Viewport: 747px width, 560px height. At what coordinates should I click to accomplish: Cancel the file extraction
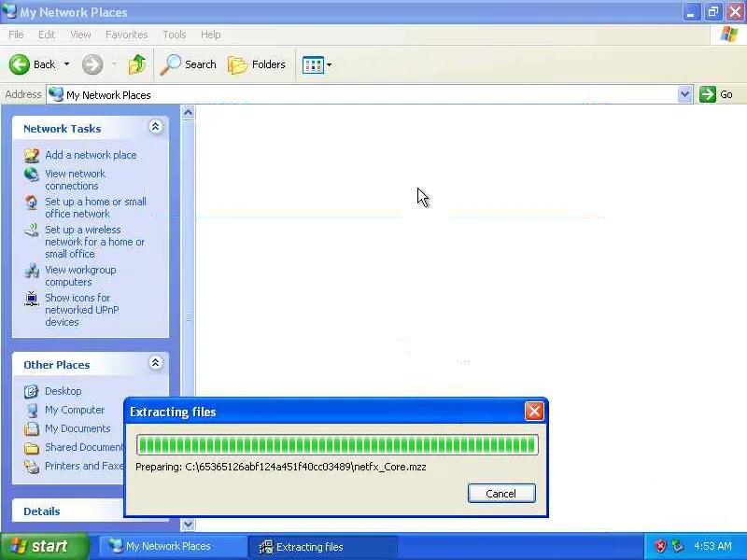501,494
